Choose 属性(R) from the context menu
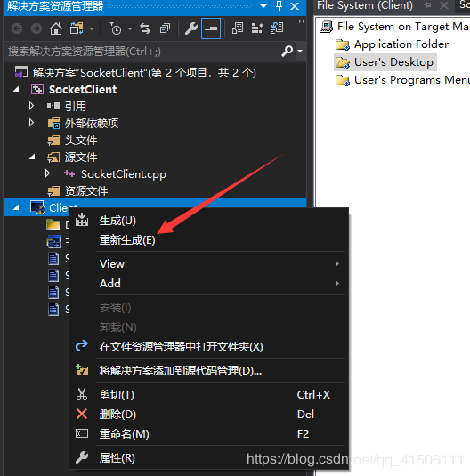The width and height of the screenshot is (470, 476). [x=209, y=458]
